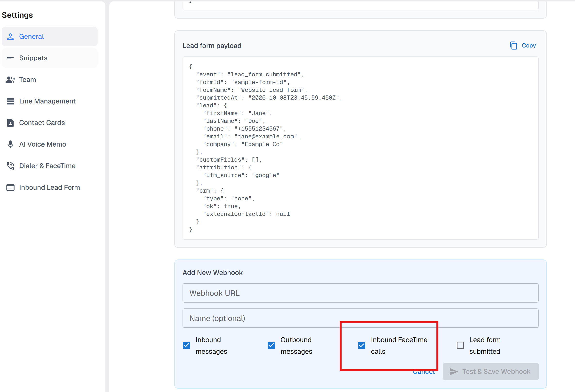Click the Settings heading
Screen dimensions: 575x392
pyautogui.click(x=17, y=15)
